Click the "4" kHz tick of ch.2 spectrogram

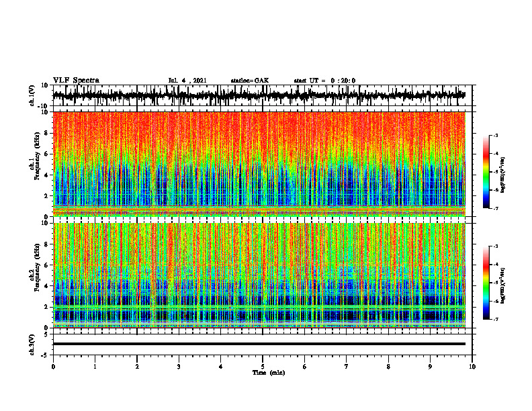(x=46, y=286)
